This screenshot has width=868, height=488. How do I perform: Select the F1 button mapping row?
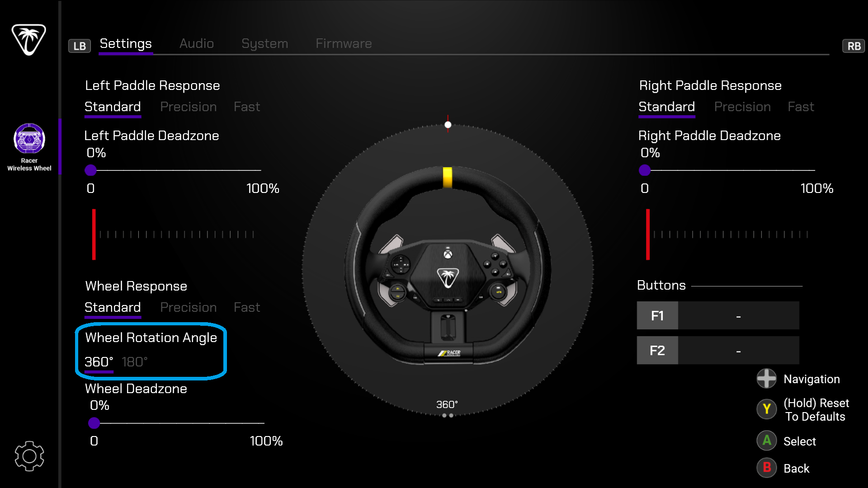[718, 315]
